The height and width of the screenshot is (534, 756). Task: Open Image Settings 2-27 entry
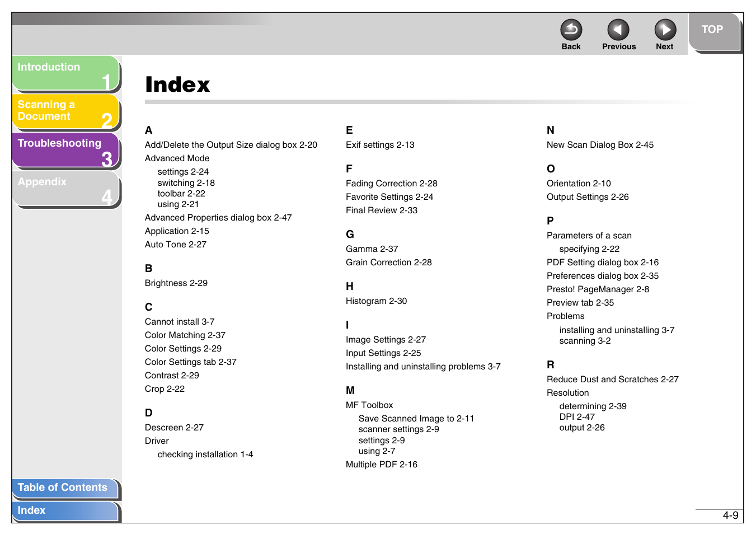tap(386, 340)
